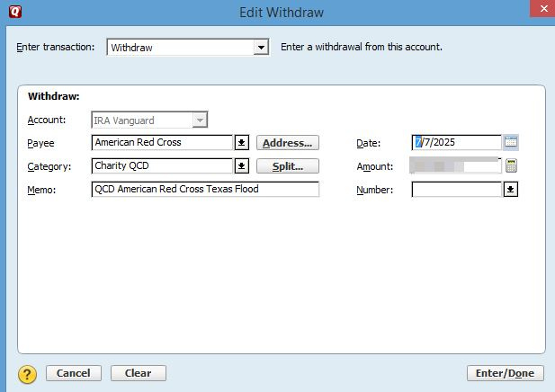The width and height of the screenshot is (555, 392).
Task: Open the Category list dropdown arrow
Action: click(242, 166)
